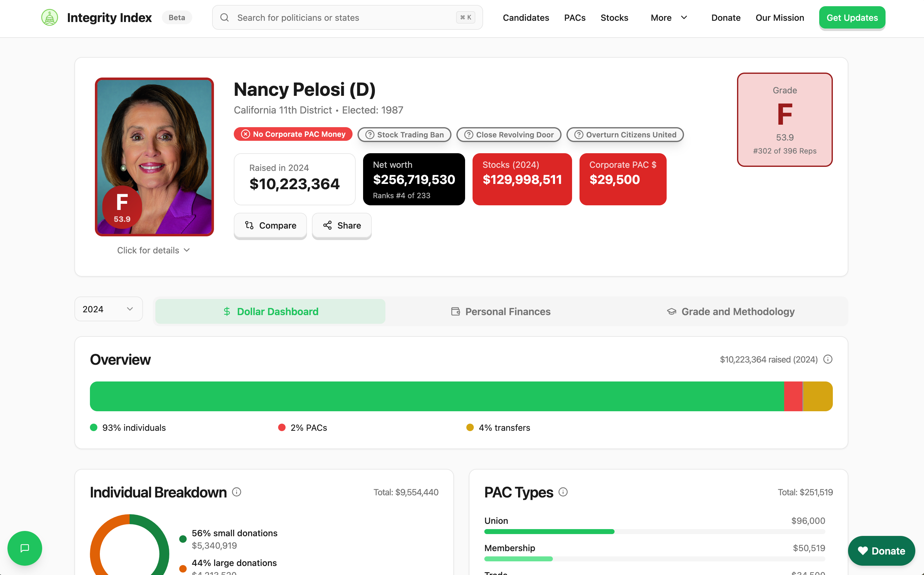Screen dimensions: 924x575
Task: Switch to the Personal Finances tab
Action: coord(500,311)
